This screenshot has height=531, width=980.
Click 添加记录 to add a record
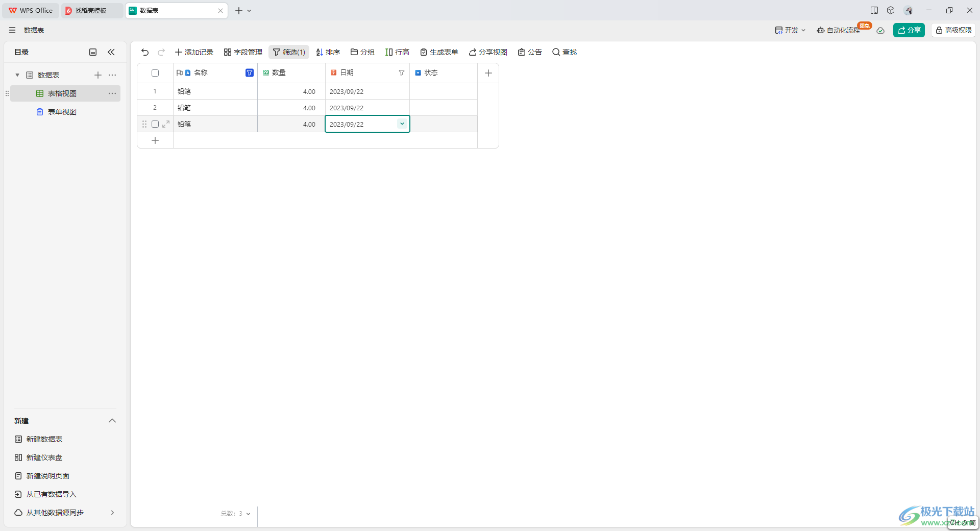(x=194, y=52)
